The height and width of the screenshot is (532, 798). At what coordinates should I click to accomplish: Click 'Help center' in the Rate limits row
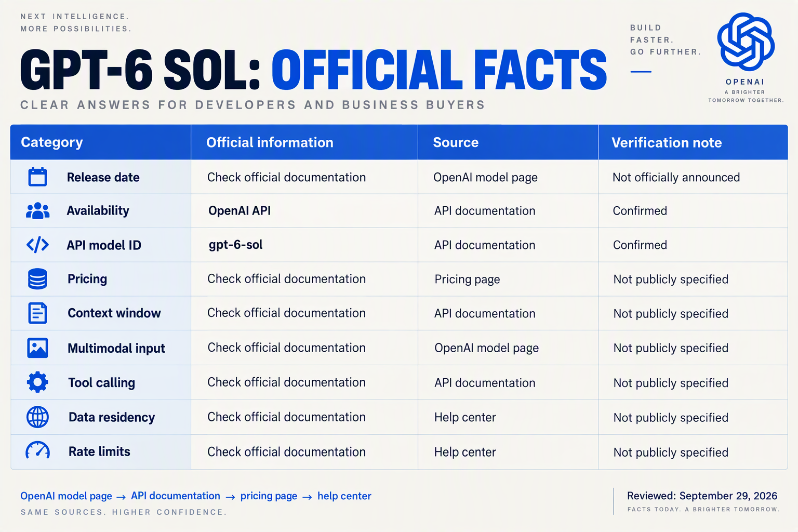[x=465, y=452]
